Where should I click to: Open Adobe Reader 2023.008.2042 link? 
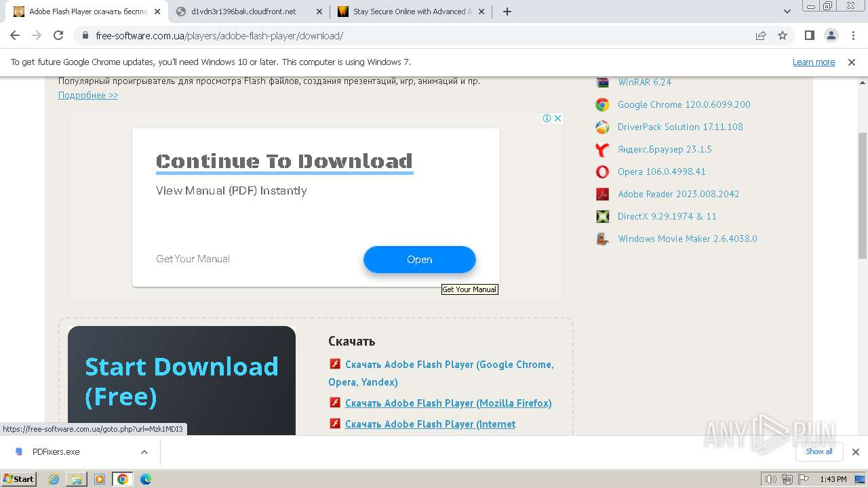679,194
